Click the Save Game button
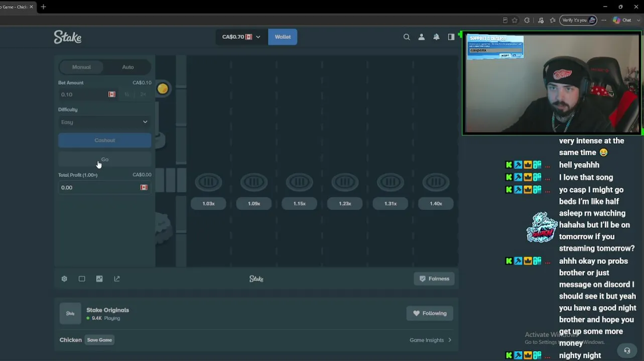This screenshot has width=644, height=361. pyautogui.click(x=99, y=340)
